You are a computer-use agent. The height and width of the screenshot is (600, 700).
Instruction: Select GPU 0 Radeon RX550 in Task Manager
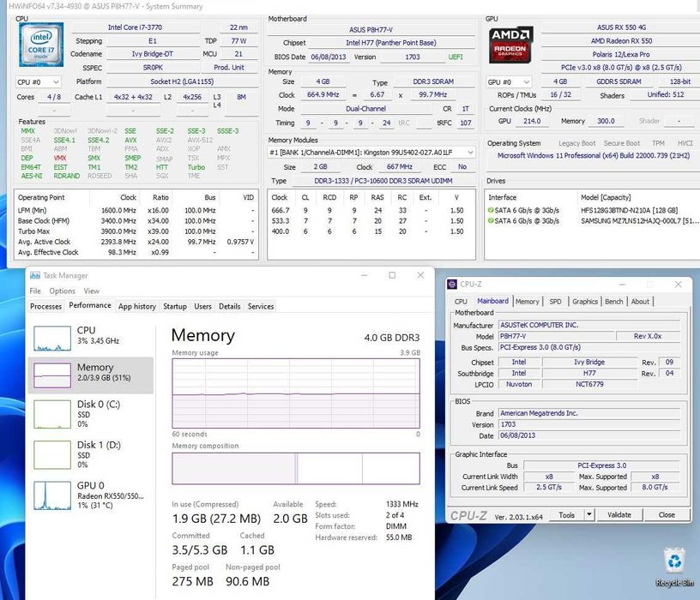click(91, 495)
